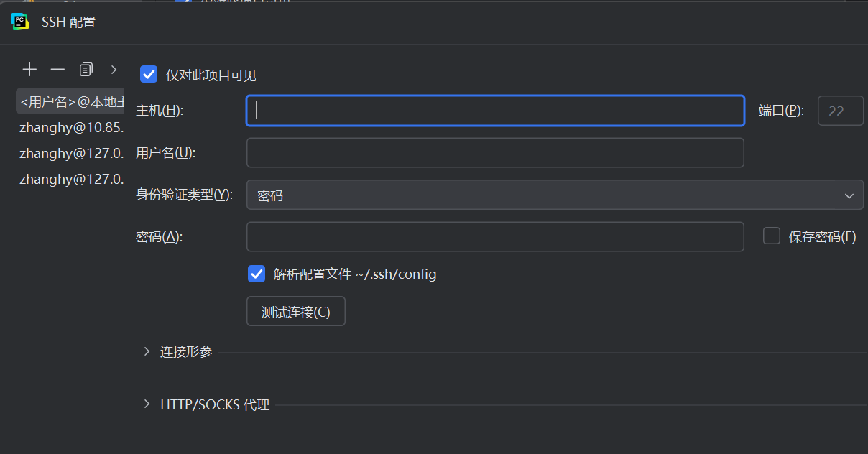Add a new SSH configuration with plus icon
The width and height of the screenshot is (868, 454).
tap(29, 69)
